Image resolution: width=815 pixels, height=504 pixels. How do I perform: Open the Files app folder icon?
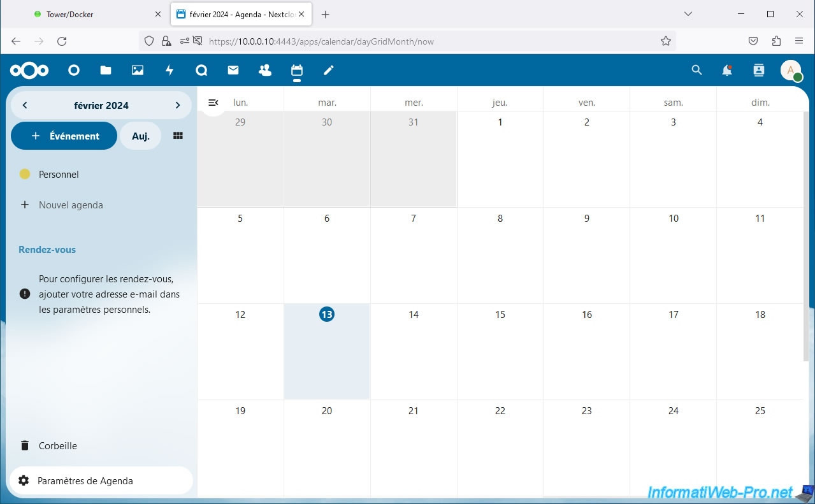click(x=106, y=71)
